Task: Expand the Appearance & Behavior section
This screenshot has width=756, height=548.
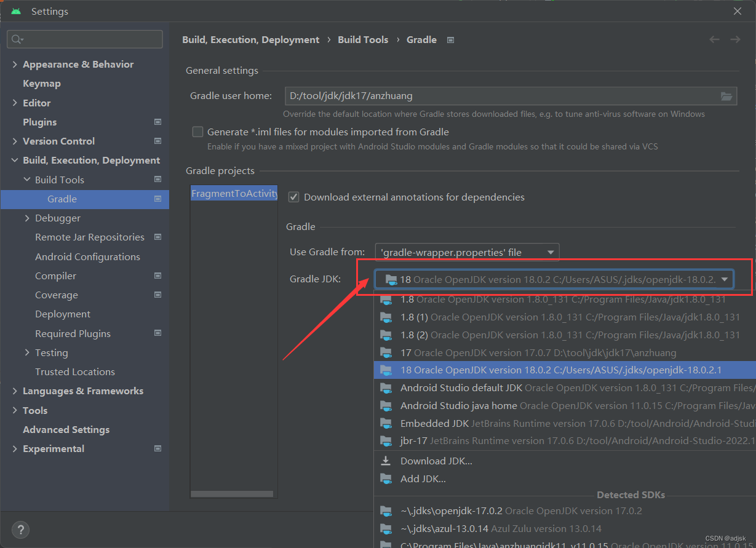Action: click(14, 64)
